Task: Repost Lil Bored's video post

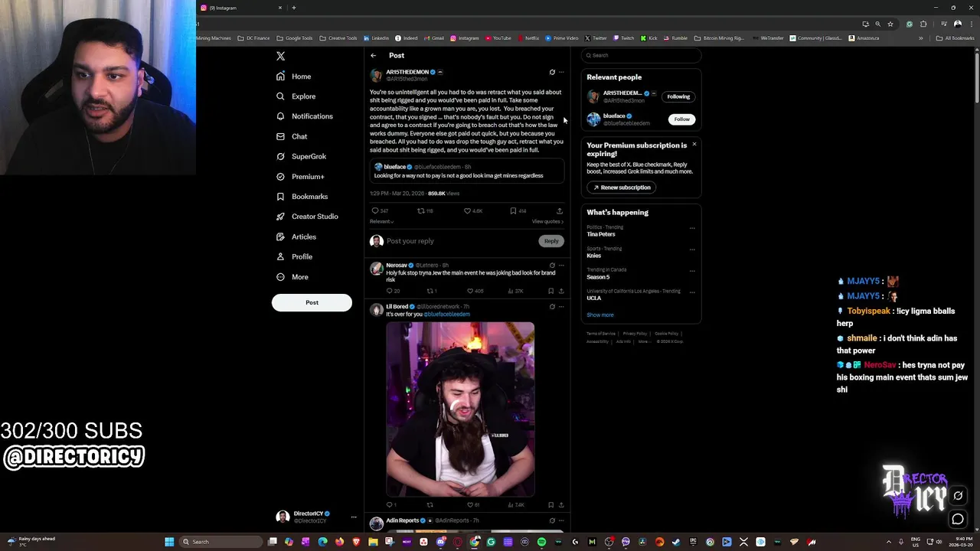Action: [x=430, y=504]
